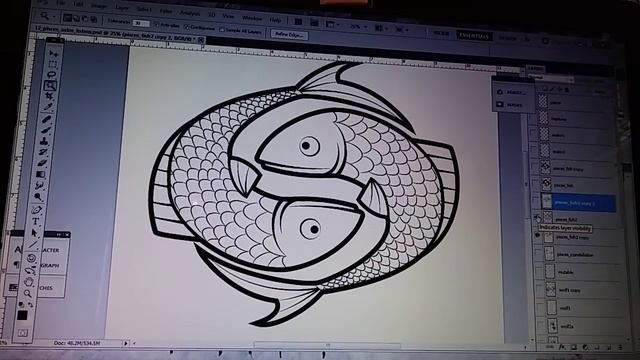Toggle the Contiguous checkbox
The height and width of the screenshot is (360, 640).
[x=187, y=27]
